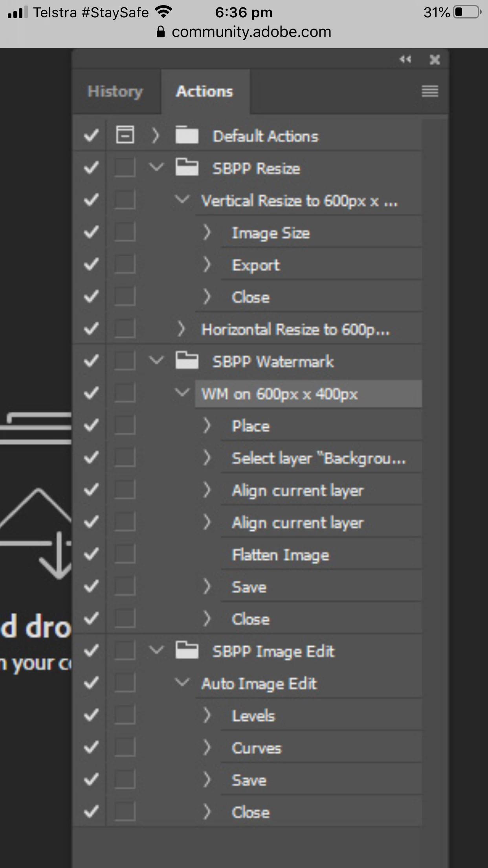Screen dimensions: 488x868
Task: Expand the Levels step details
Action: [x=207, y=715]
